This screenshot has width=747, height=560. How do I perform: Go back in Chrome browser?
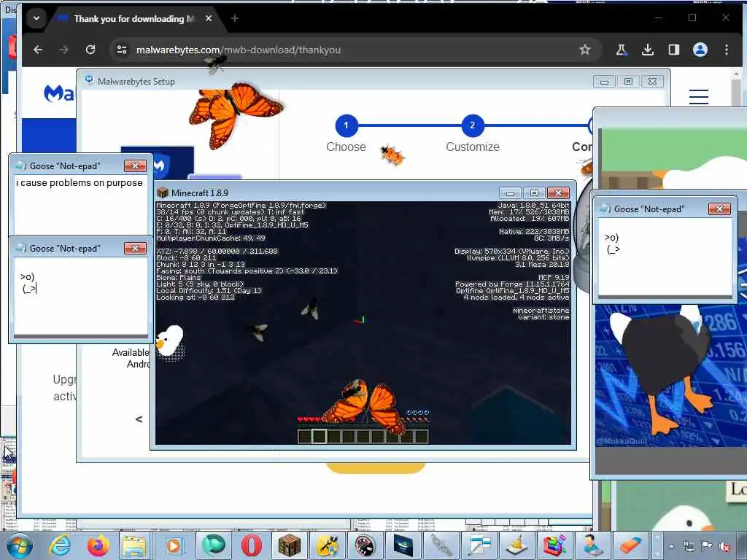[x=38, y=50]
